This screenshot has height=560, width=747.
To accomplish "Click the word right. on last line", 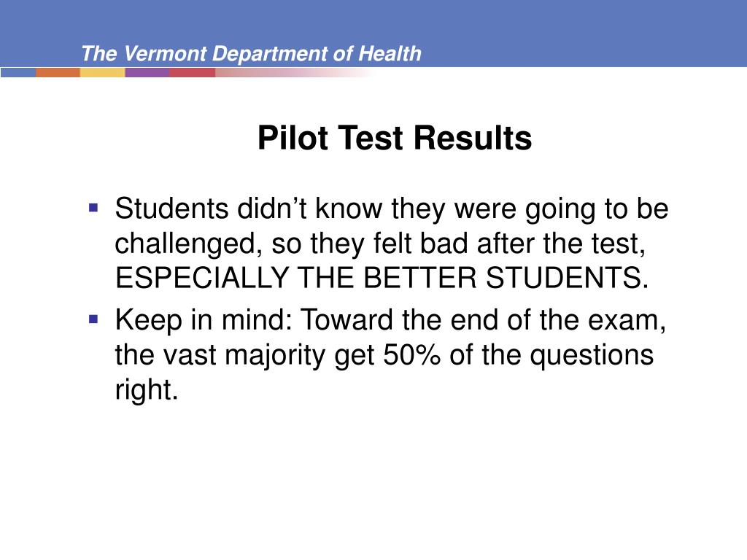I will click(x=146, y=391).
